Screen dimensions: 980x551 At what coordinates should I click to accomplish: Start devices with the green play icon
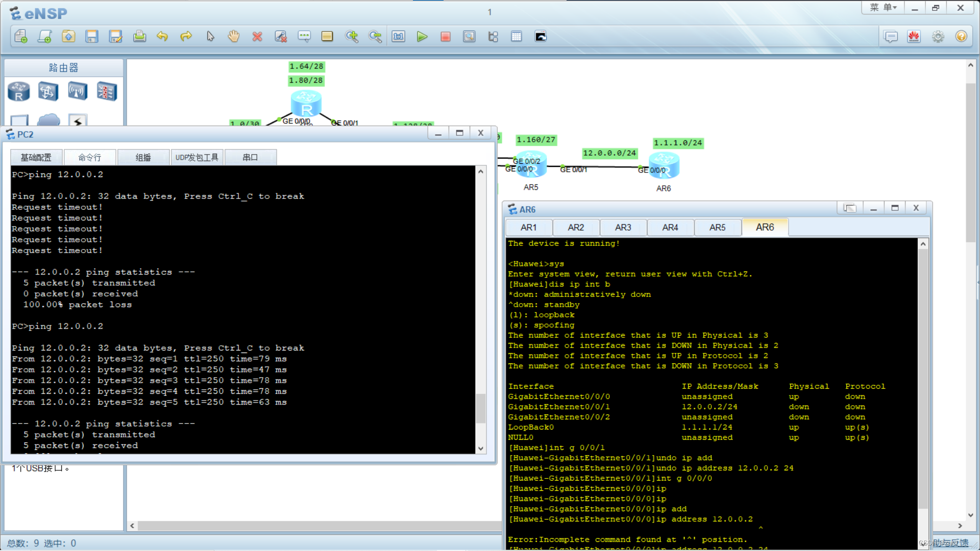422,36
